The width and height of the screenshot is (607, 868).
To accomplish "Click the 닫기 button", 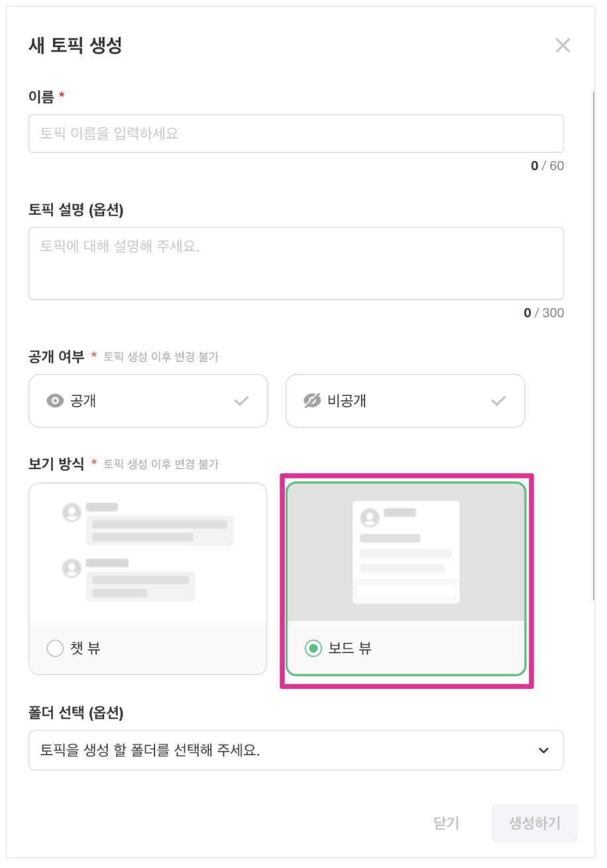I will pyautogui.click(x=446, y=823).
